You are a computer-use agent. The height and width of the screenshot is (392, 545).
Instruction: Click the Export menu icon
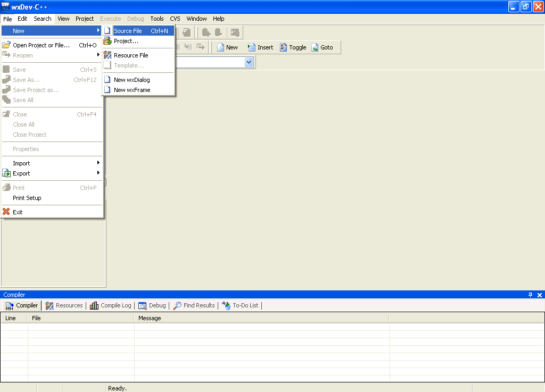6,173
